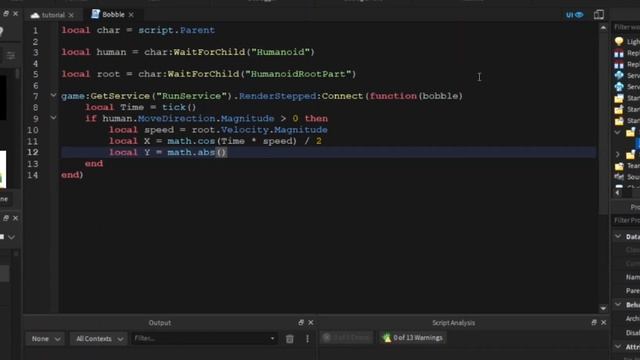
Task: Click Explorer horizontal scroll left arrow
Action: pos(618,193)
